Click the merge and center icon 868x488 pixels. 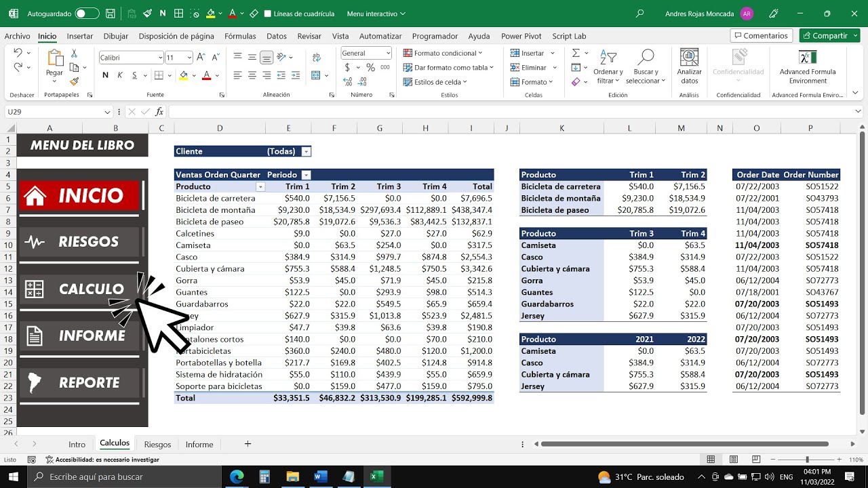click(x=316, y=75)
